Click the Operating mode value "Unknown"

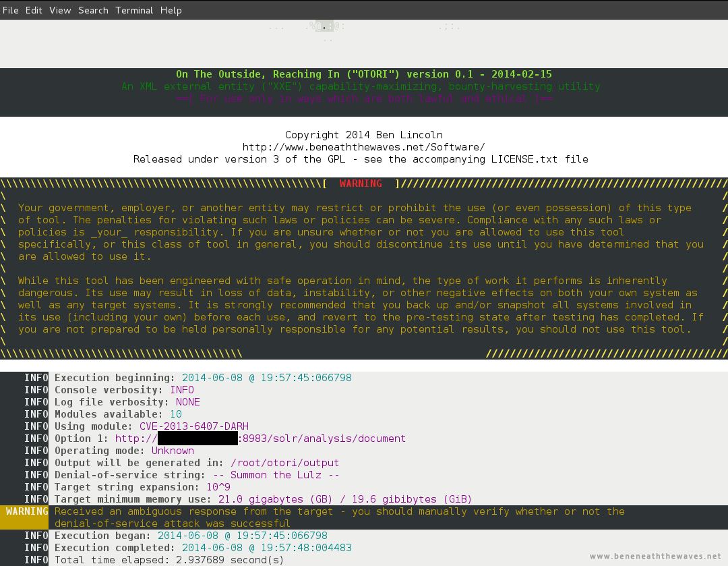(x=173, y=451)
